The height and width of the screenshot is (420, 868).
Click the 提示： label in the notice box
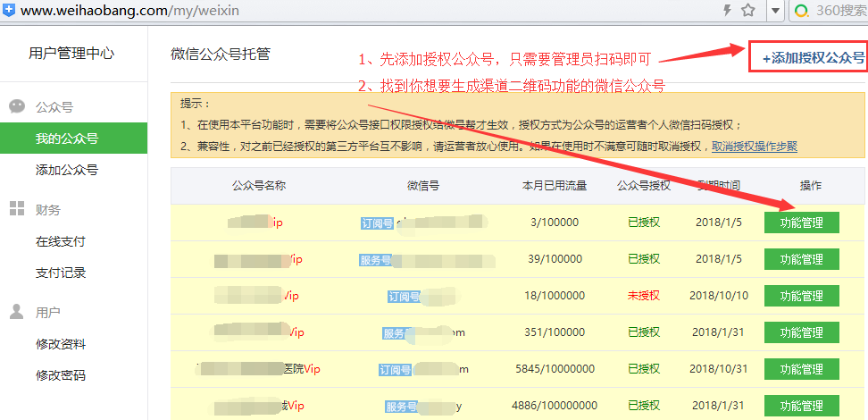pos(196,104)
